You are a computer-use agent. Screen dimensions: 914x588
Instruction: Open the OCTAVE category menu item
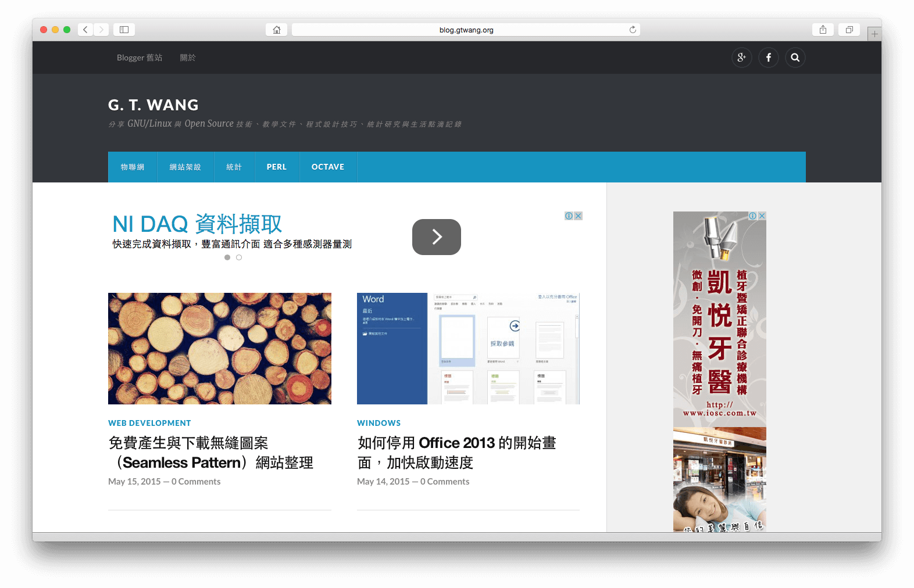pyautogui.click(x=328, y=167)
